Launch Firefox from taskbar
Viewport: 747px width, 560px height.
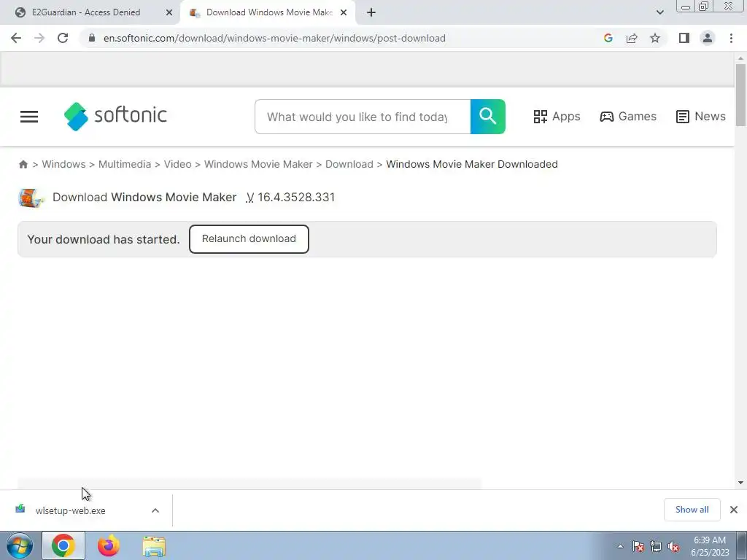[x=109, y=545]
